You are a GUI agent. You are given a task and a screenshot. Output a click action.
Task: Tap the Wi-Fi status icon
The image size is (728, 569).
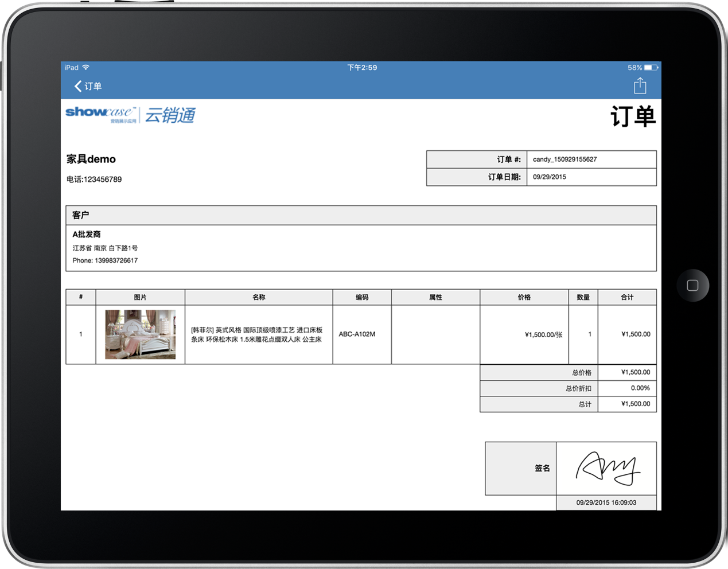(85, 68)
